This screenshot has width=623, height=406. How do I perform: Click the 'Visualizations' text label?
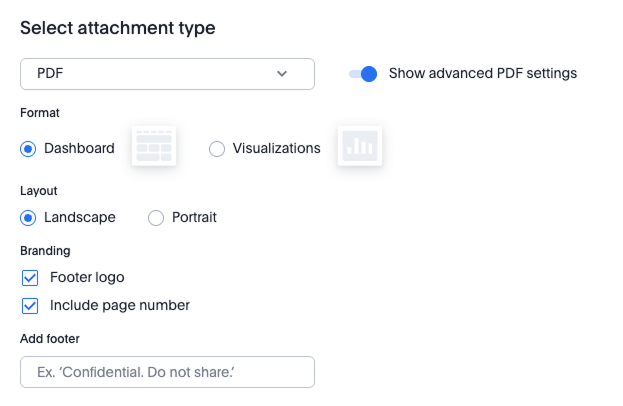tap(276, 148)
